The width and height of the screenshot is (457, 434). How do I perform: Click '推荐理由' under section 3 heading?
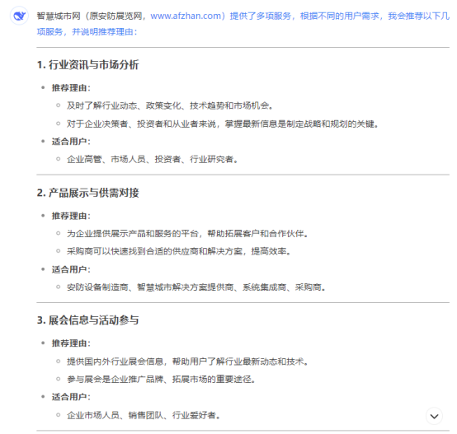[x=71, y=343]
